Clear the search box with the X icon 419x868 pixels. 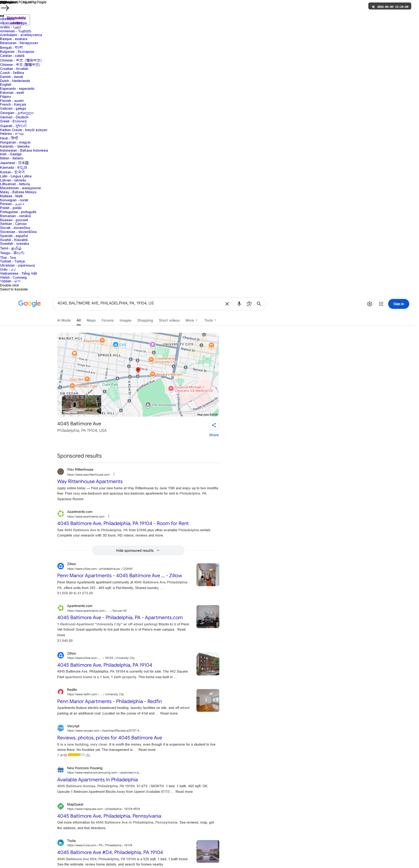click(x=227, y=304)
